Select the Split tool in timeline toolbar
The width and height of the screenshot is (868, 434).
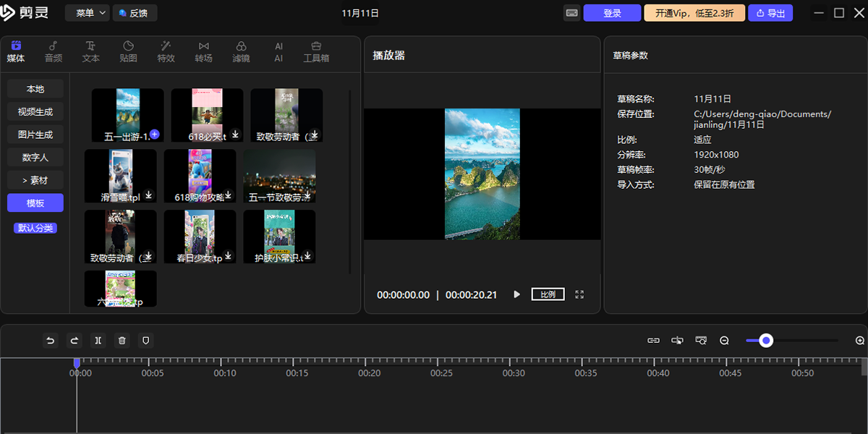[x=98, y=340]
